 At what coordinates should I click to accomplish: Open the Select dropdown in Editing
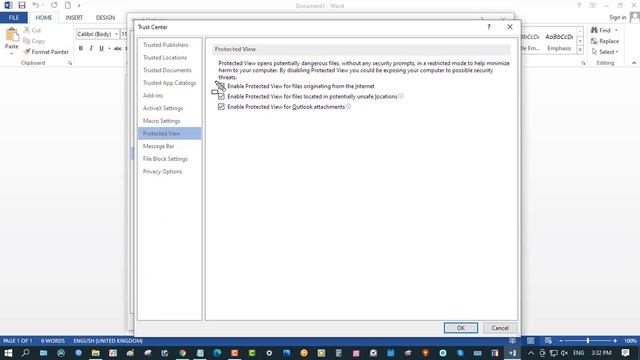[x=605, y=52]
